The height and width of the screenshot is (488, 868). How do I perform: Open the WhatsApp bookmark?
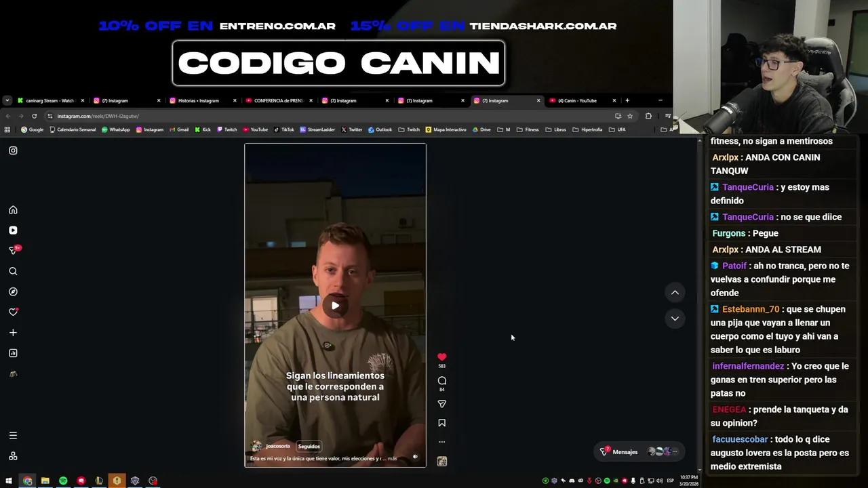coord(115,129)
